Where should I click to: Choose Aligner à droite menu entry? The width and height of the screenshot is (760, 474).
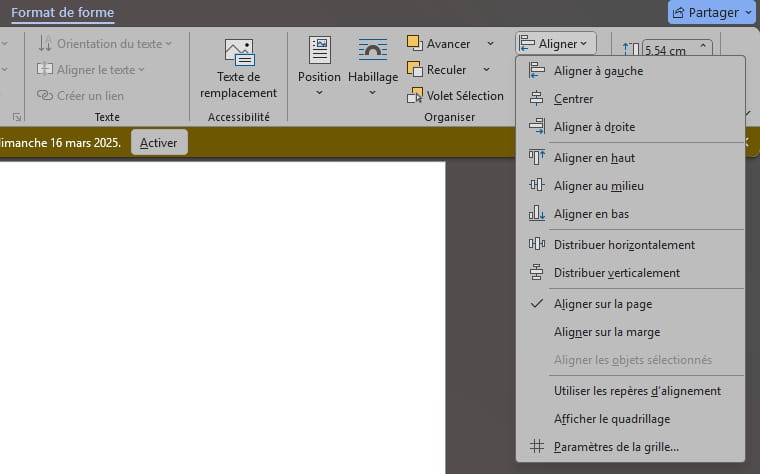pyautogui.click(x=630, y=126)
